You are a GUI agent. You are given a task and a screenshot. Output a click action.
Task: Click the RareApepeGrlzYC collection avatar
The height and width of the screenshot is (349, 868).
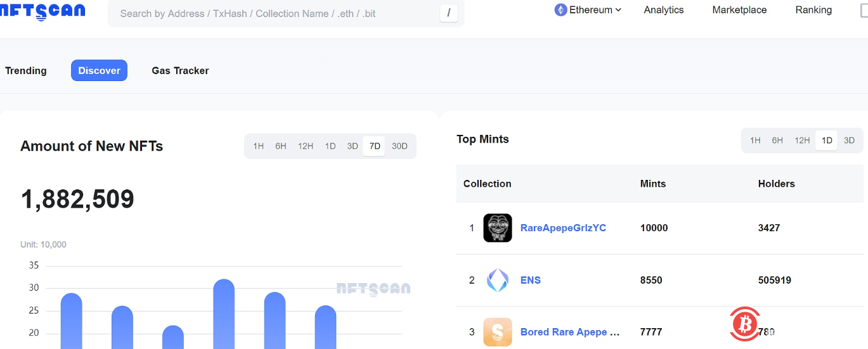point(497,228)
